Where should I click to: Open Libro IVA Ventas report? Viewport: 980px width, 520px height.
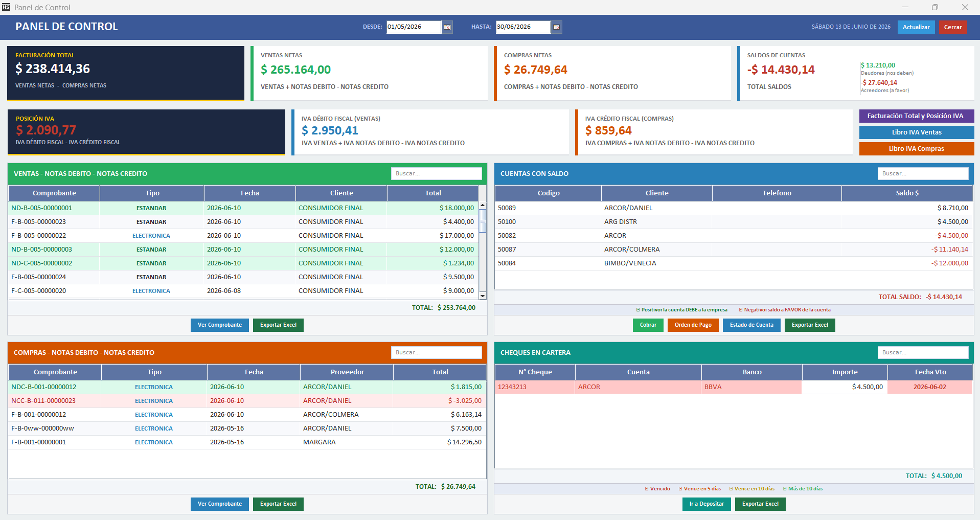[917, 132]
